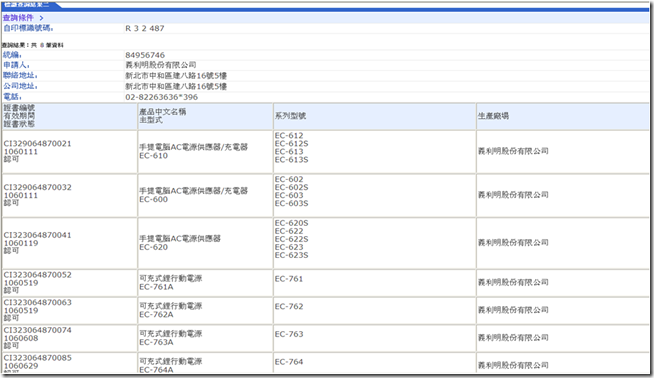Click the 產品中文名稱 column header
The width and height of the screenshot is (654, 378).
point(163,112)
